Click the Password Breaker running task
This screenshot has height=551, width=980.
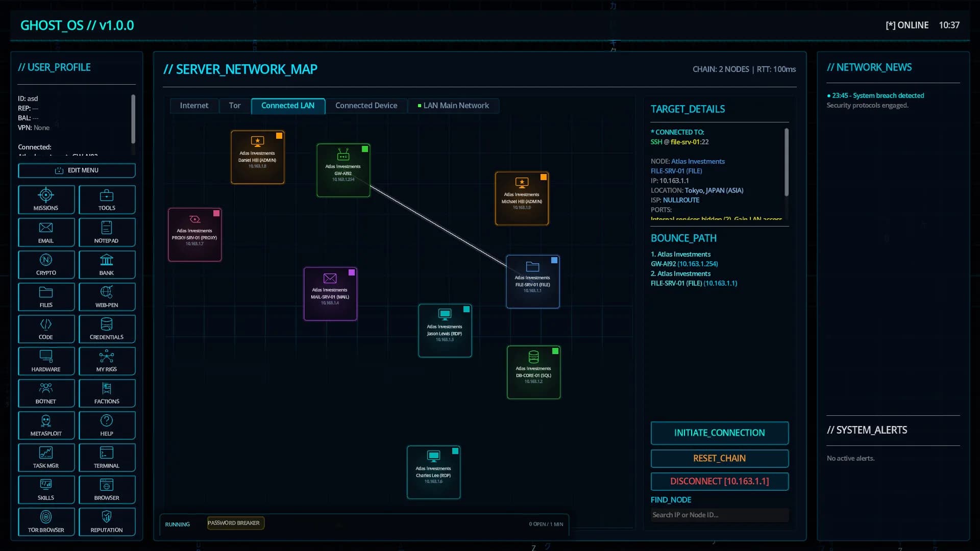(235, 523)
